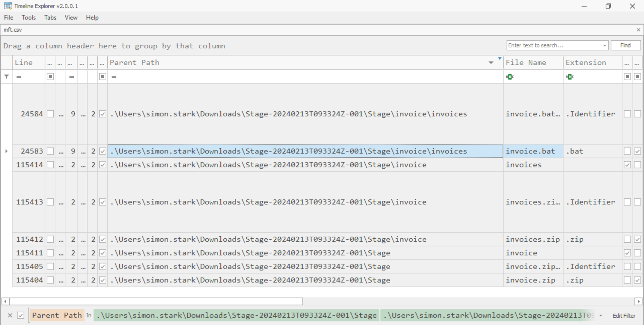The height and width of the screenshot is (325, 644).
Task: Click the Edit Filter button
Action: [624, 316]
